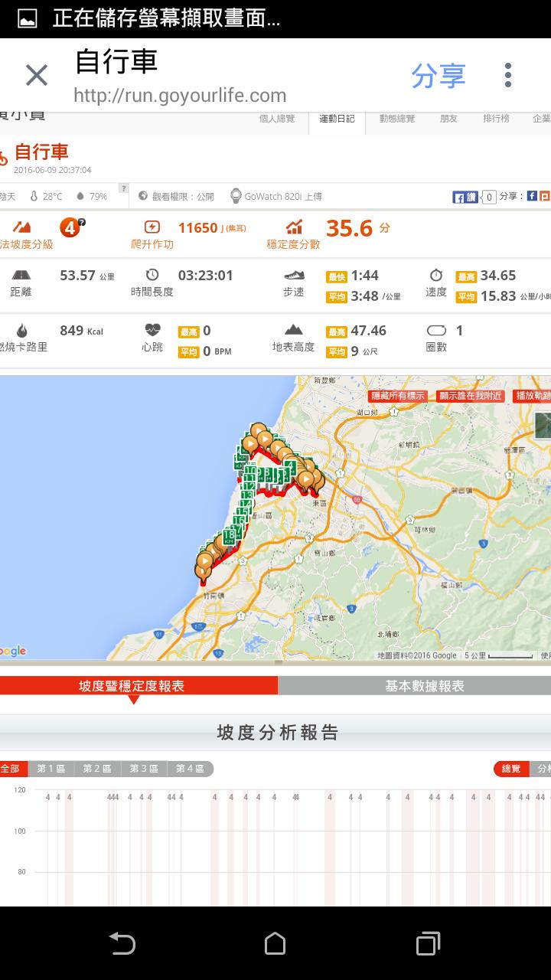Image resolution: width=551 pixels, height=980 pixels.
Task: Click the lap count track icon
Action: coord(436,331)
